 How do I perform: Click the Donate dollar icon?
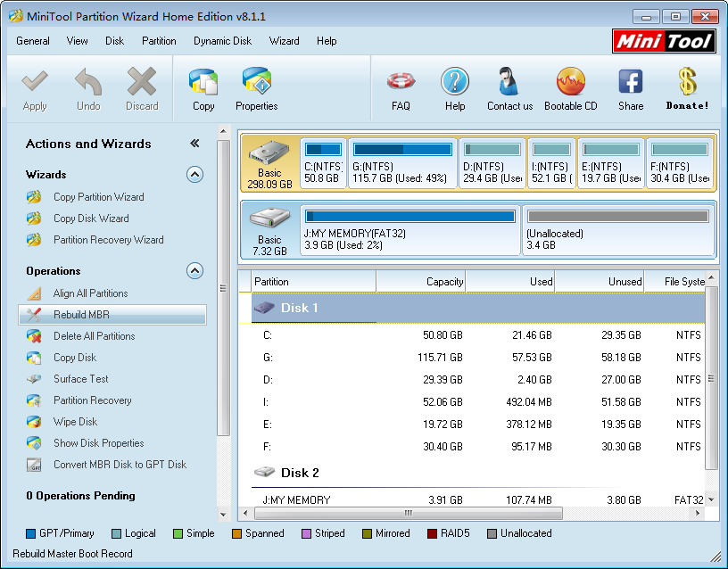pos(687,81)
